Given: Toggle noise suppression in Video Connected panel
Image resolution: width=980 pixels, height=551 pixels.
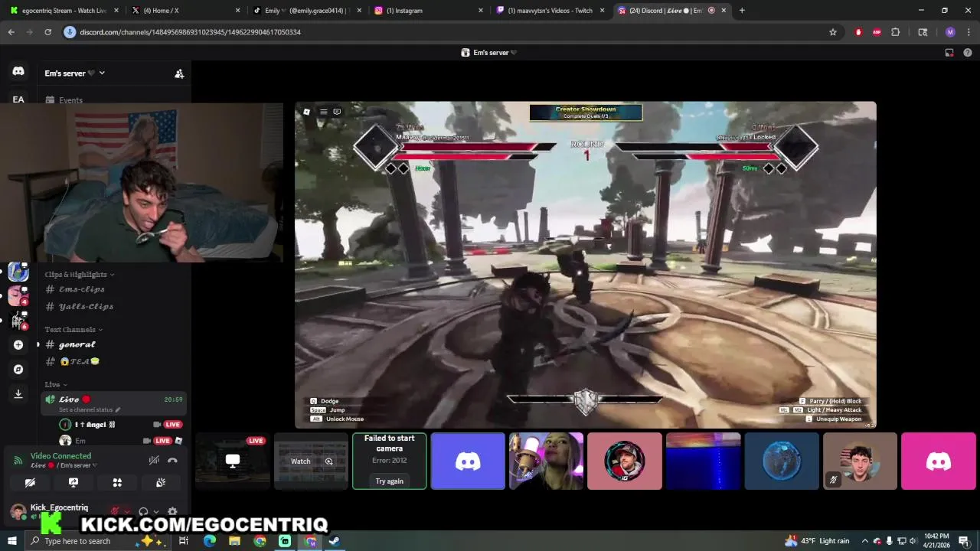Looking at the screenshot, I should 154,460.
